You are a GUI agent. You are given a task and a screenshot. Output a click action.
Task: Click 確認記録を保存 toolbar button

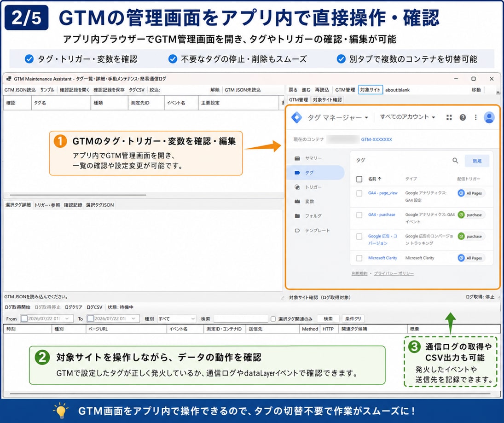coord(109,90)
